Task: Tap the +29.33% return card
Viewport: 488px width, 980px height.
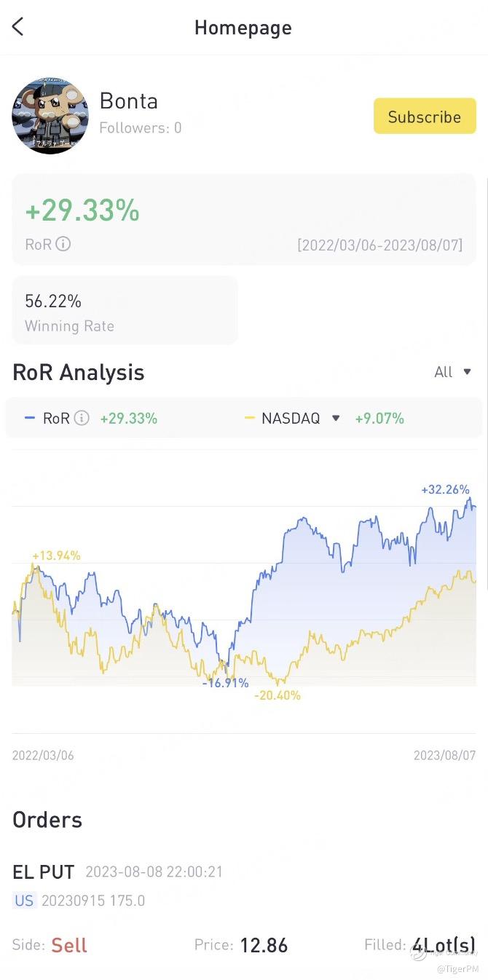Action: tap(244, 220)
